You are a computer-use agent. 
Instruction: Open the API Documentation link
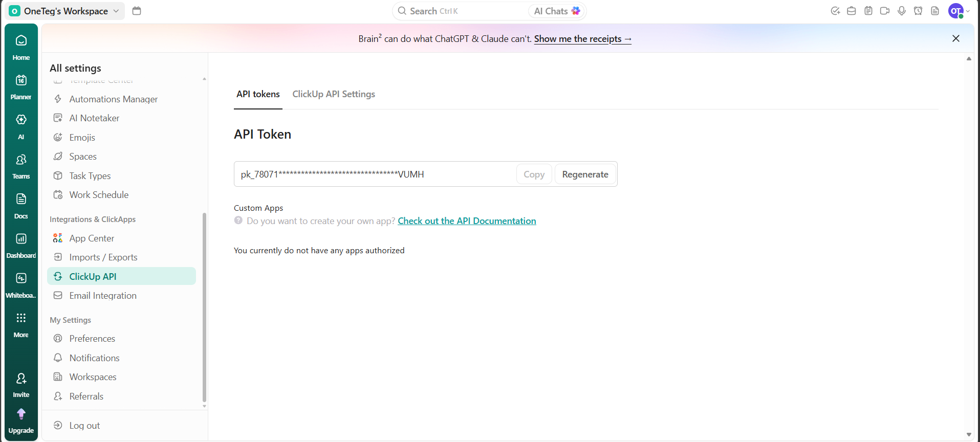(x=467, y=221)
